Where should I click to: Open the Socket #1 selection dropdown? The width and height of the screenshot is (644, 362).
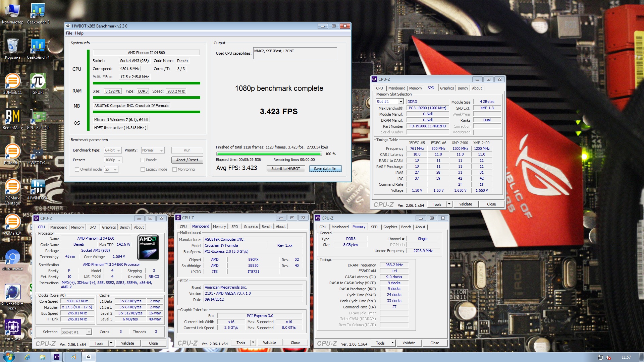coord(76,332)
